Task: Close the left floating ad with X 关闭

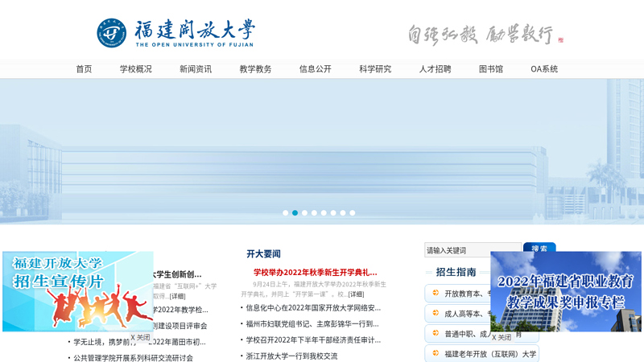Action: [140, 337]
